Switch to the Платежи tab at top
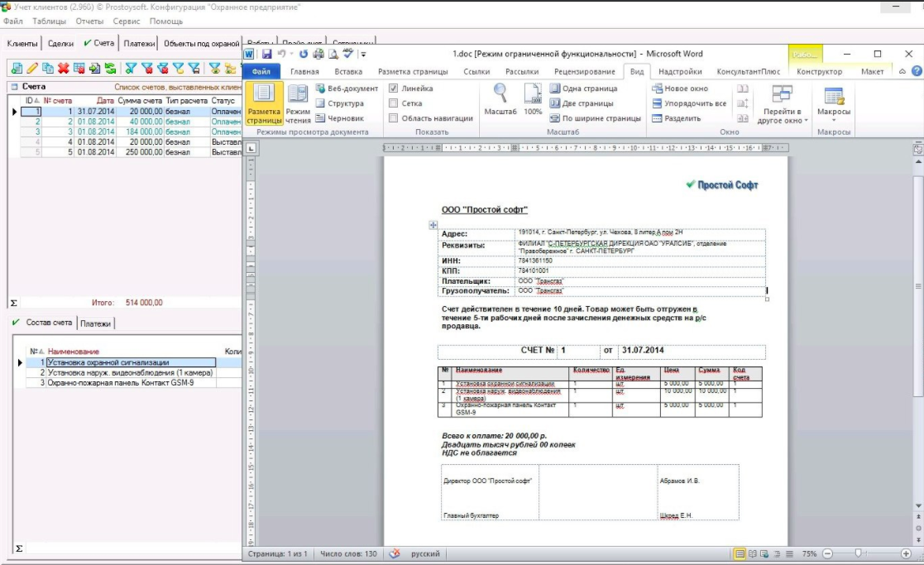The image size is (924, 565). (139, 43)
